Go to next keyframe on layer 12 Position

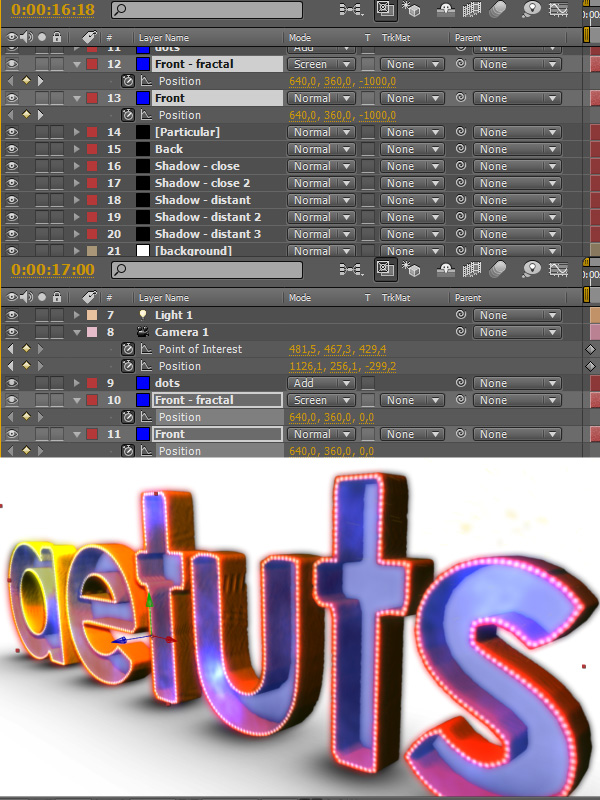(x=40, y=81)
